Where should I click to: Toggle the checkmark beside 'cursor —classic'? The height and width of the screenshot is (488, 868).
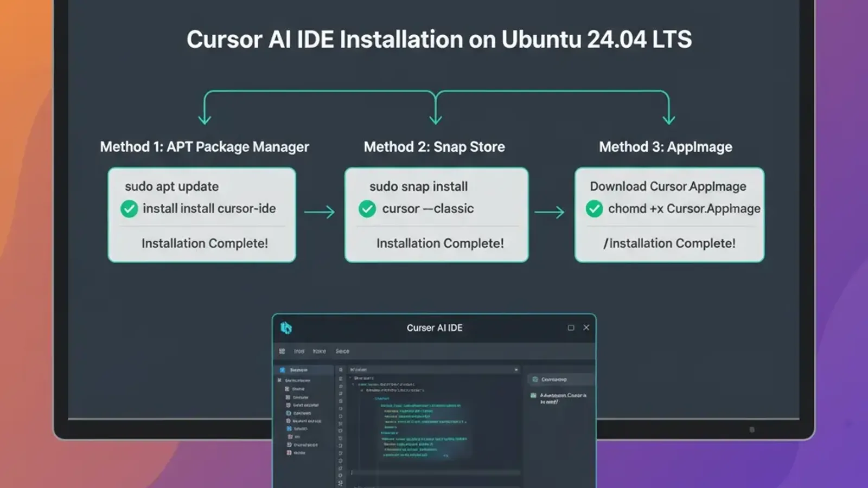click(367, 209)
